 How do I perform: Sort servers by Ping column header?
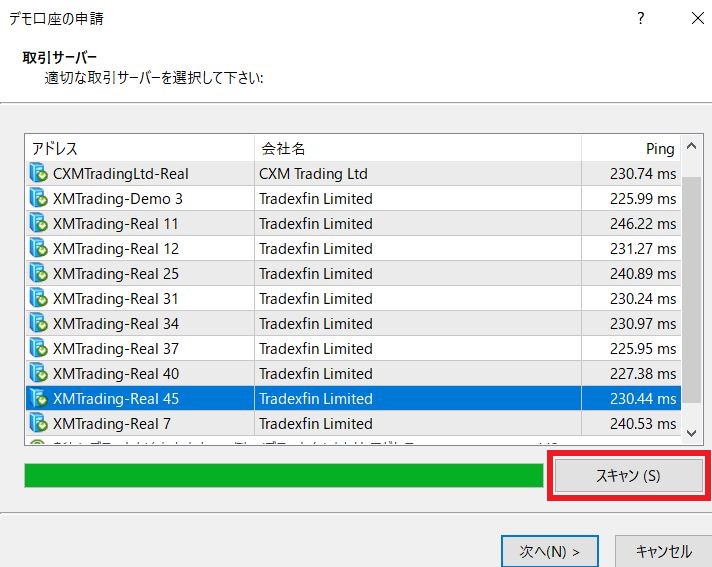click(630, 148)
